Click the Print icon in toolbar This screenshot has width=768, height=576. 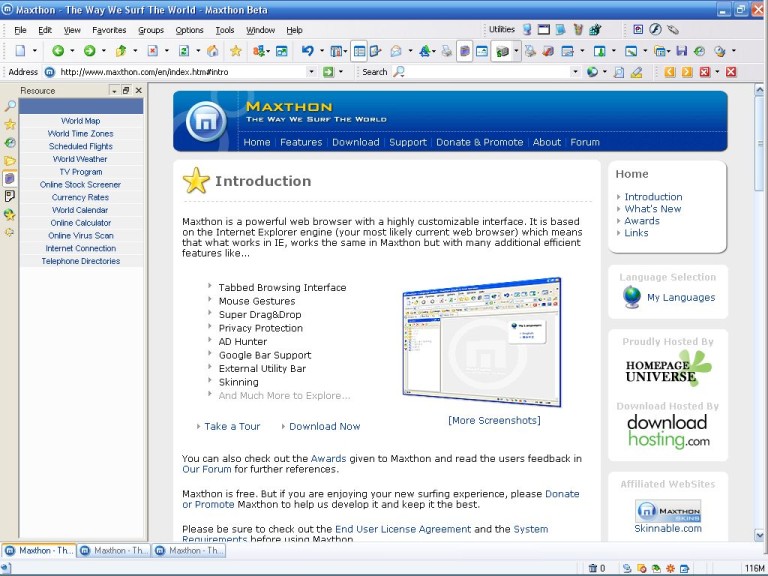coord(446,50)
